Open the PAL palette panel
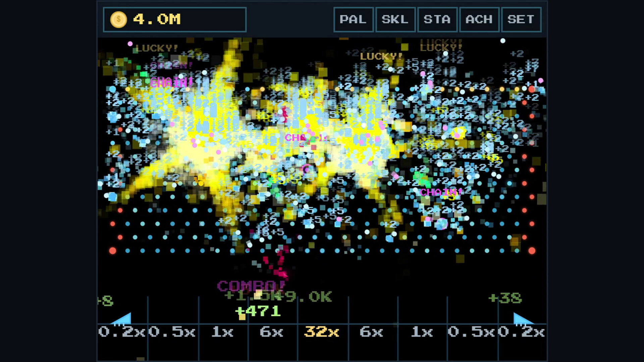 click(x=353, y=19)
